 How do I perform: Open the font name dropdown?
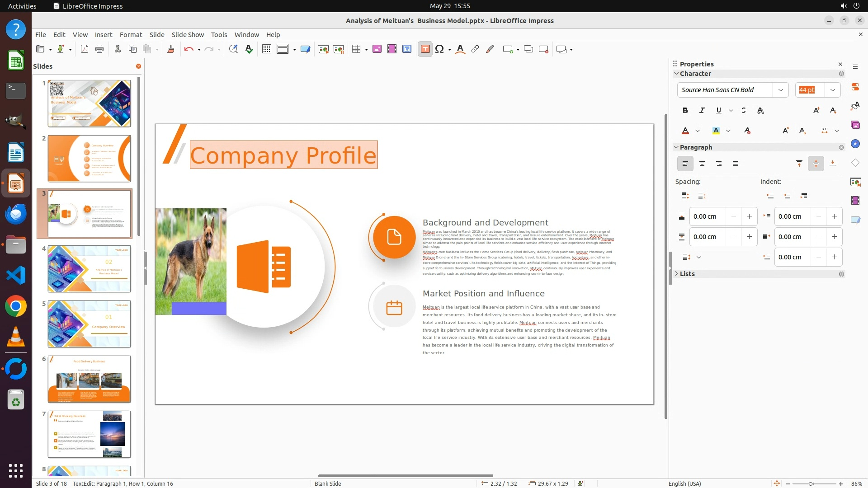(781, 90)
